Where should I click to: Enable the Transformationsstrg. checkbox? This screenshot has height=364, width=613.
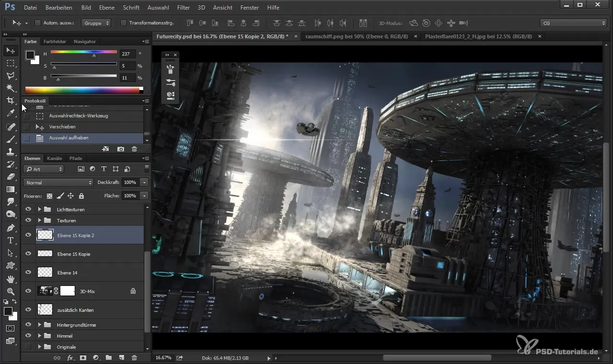point(124,23)
